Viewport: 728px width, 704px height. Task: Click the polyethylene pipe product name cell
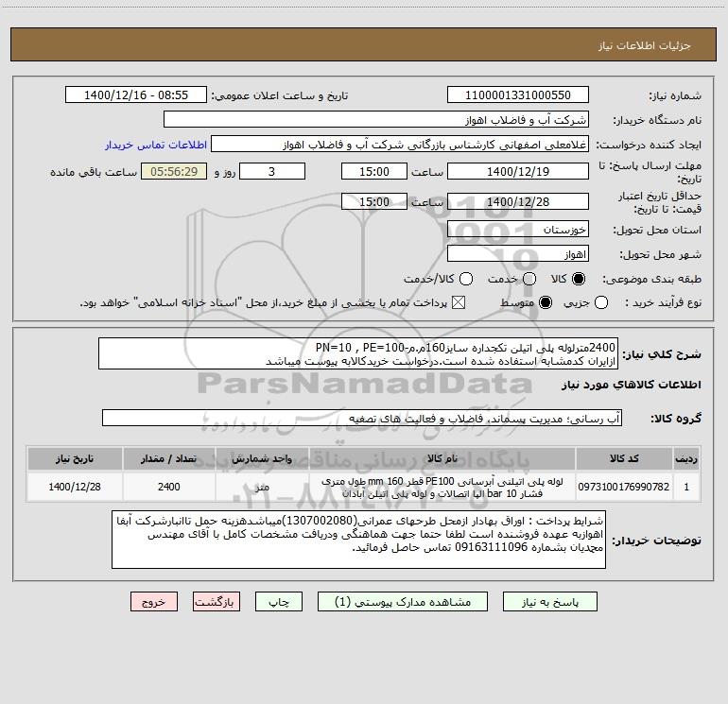[442, 487]
